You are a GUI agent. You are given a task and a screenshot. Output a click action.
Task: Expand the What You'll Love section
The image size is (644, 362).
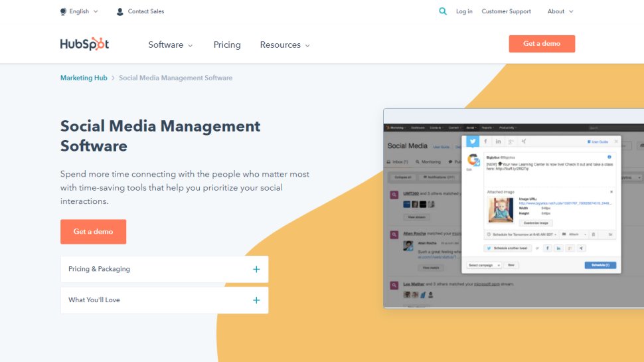[164, 300]
